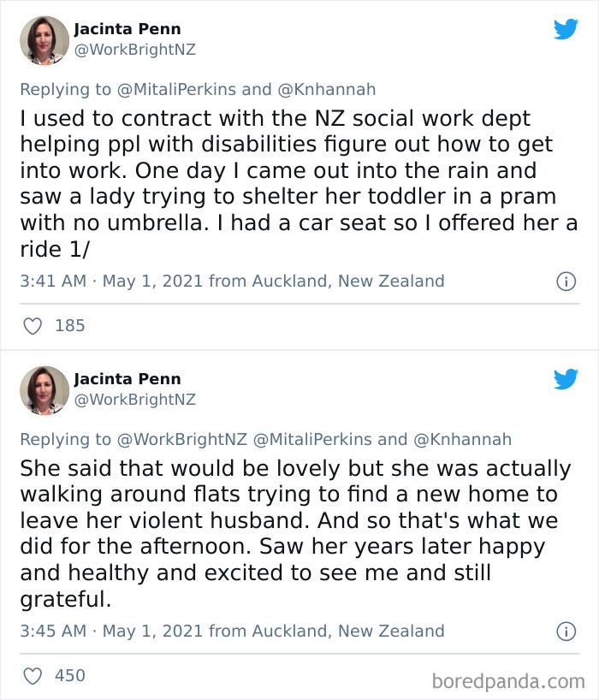Click the profile avatar on the second tweet

click(x=44, y=389)
